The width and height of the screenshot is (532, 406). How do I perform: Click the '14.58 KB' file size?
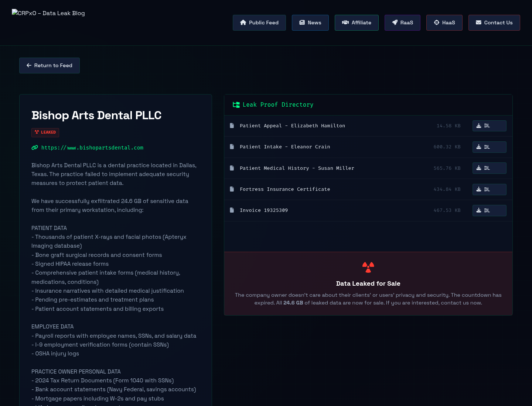(x=449, y=126)
